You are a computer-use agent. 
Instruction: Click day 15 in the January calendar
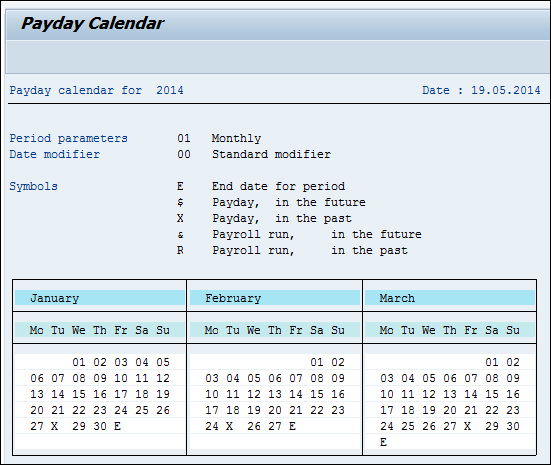(79, 394)
